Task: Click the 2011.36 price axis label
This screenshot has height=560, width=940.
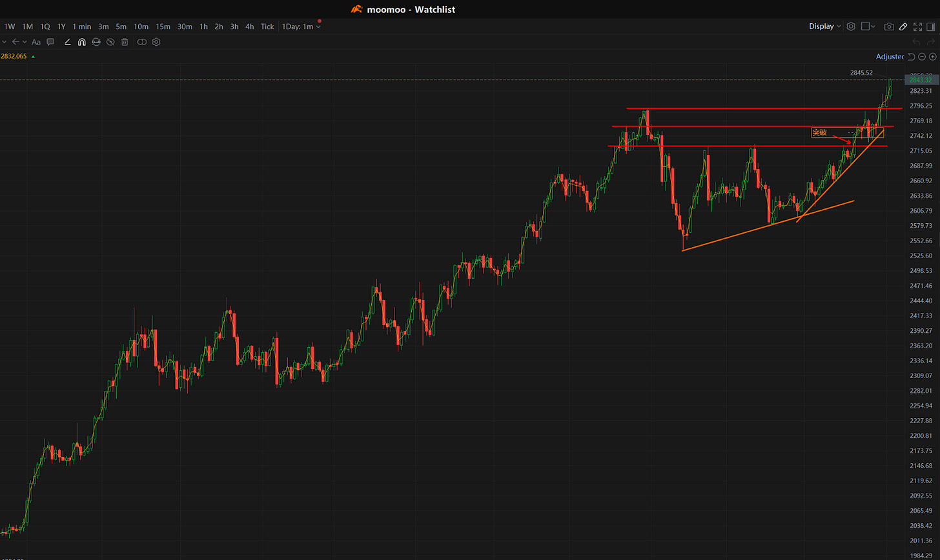Action: pos(921,541)
